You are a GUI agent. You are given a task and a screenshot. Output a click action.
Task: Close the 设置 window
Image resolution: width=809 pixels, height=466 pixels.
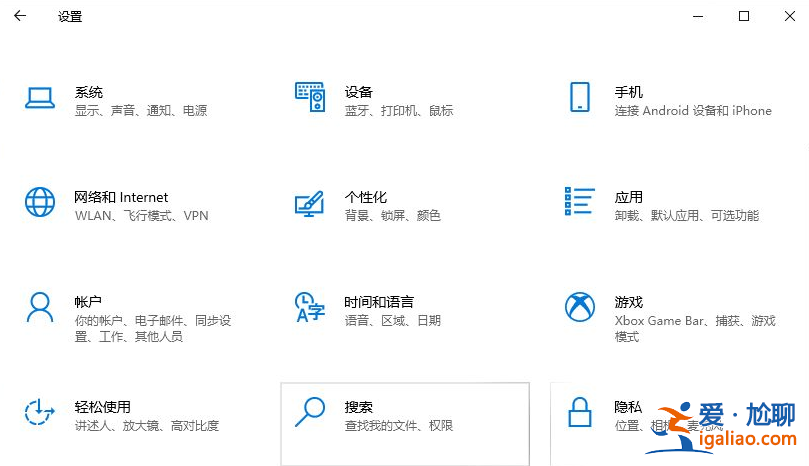pyautogui.click(x=790, y=16)
